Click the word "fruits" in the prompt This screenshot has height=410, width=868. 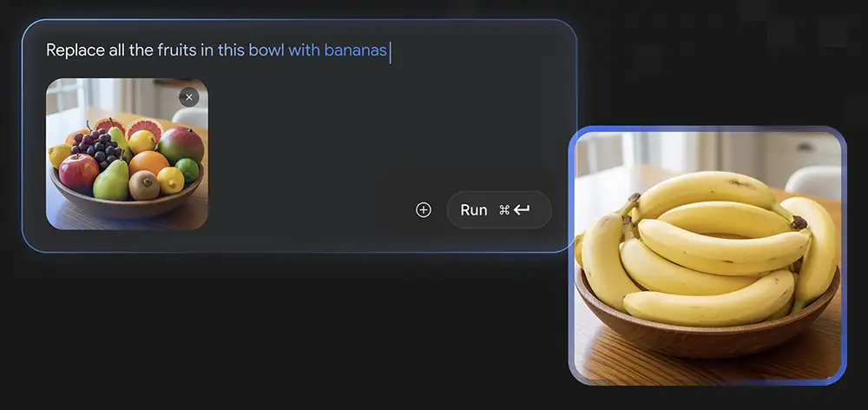[177, 50]
